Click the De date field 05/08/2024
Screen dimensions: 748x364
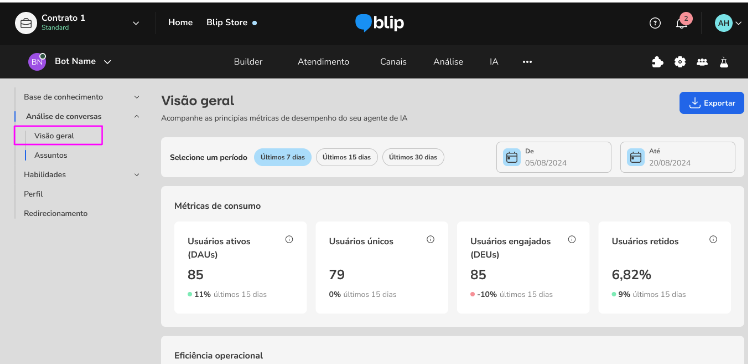point(554,157)
